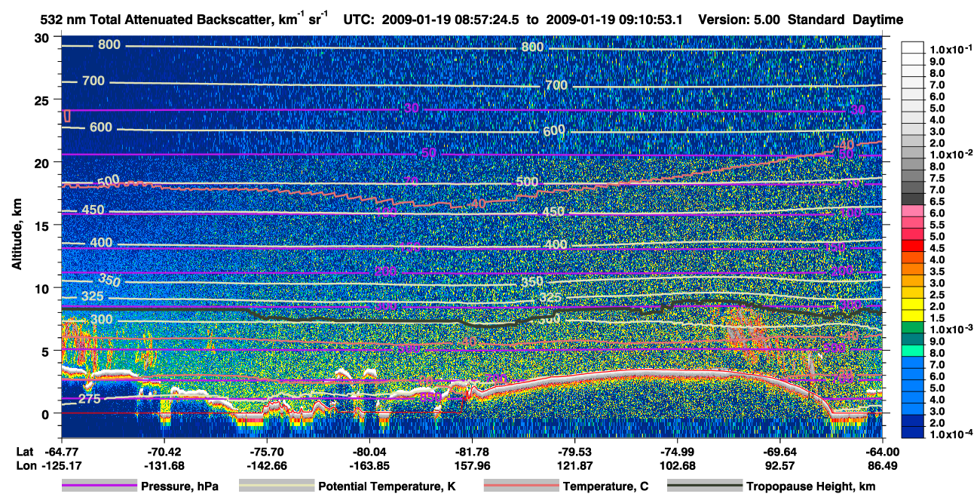Click the latitude value '-64.00'
Image resolution: width=980 pixels, height=503 pixels.
click(x=883, y=451)
